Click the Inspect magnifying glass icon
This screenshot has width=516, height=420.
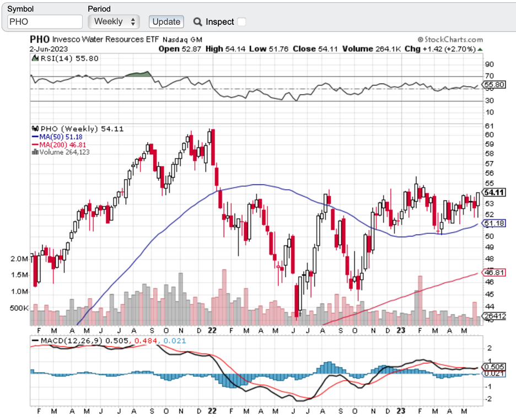click(198, 22)
